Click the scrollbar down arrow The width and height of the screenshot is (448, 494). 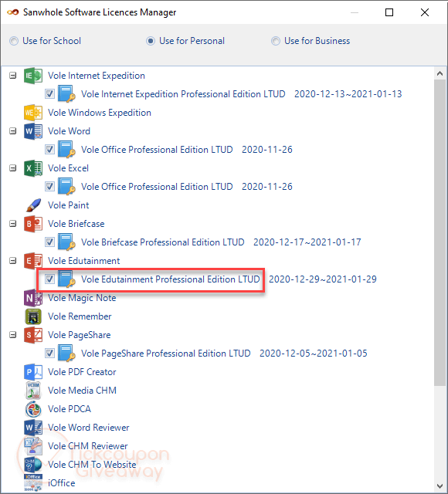tap(440, 486)
